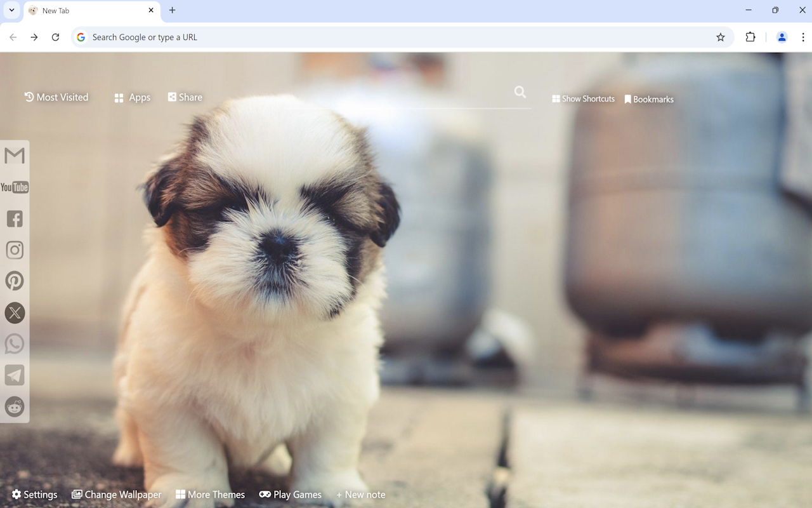Bookmark this page with the star
The image size is (812, 508).
tap(720, 37)
